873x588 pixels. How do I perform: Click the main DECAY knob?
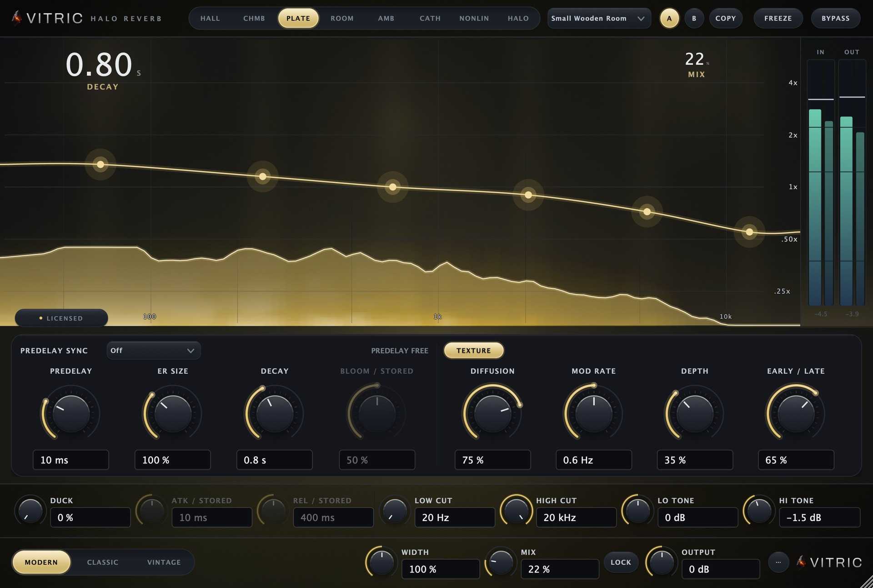(x=275, y=413)
